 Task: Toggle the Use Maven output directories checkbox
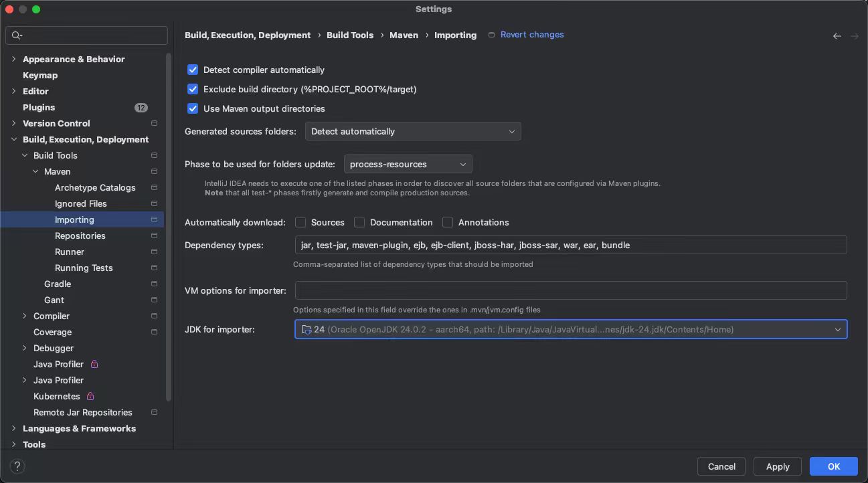pyautogui.click(x=193, y=108)
